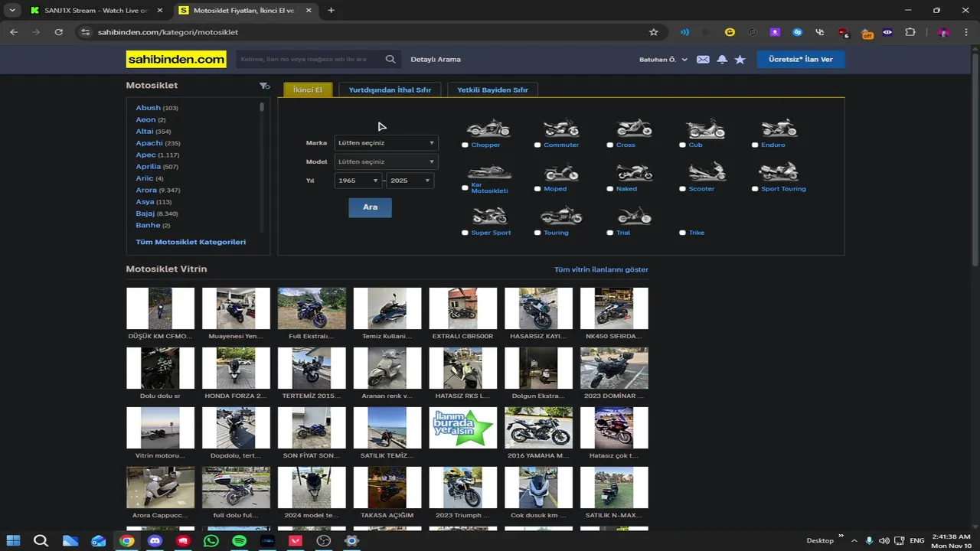The image size is (980, 551).
Task: Tick the Touring checkbox
Action: tap(537, 233)
